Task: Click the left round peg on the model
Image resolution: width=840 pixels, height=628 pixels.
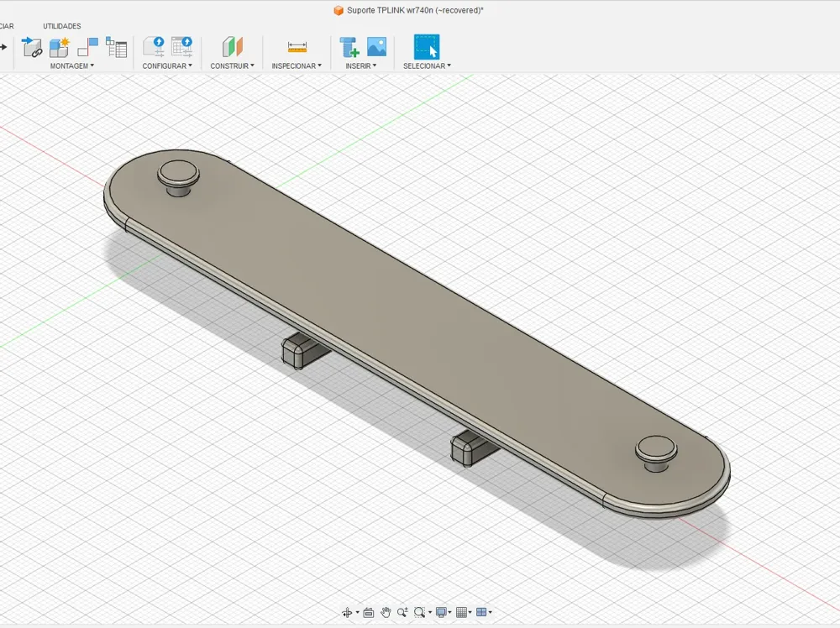Action: pyautogui.click(x=178, y=178)
